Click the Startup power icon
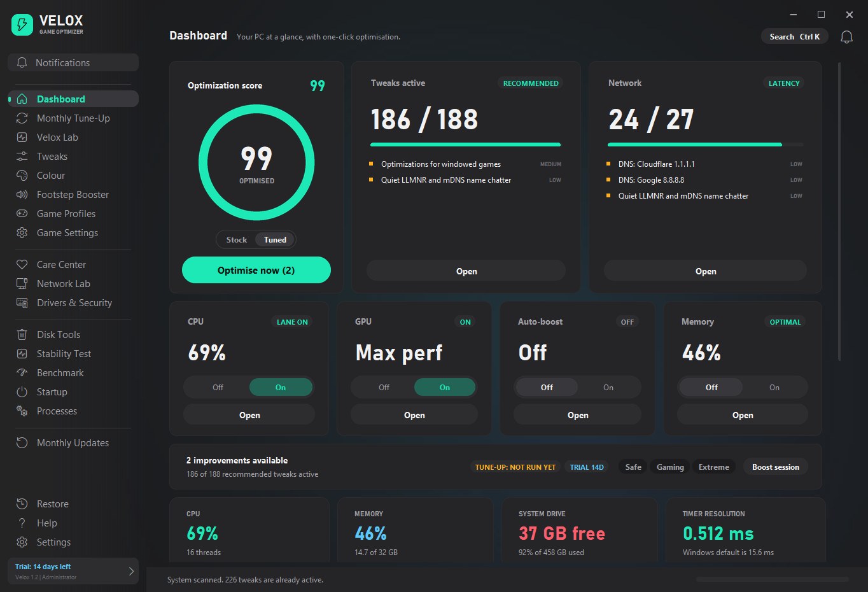 [x=22, y=392]
